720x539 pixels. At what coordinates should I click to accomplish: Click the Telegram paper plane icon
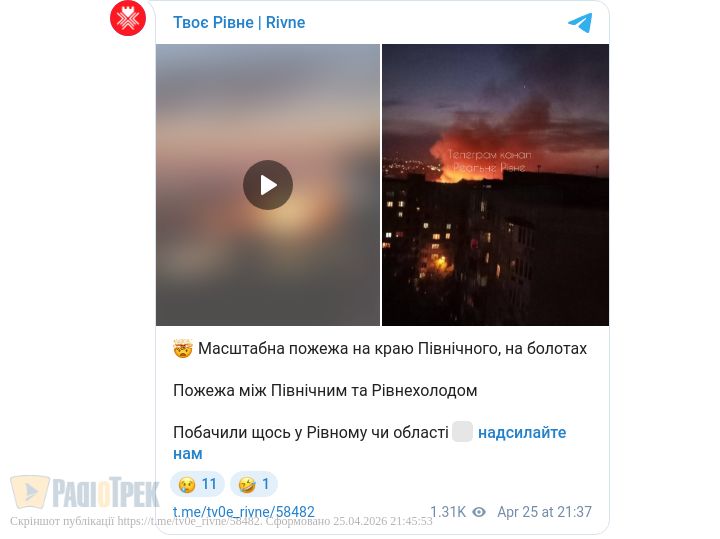[580, 22]
